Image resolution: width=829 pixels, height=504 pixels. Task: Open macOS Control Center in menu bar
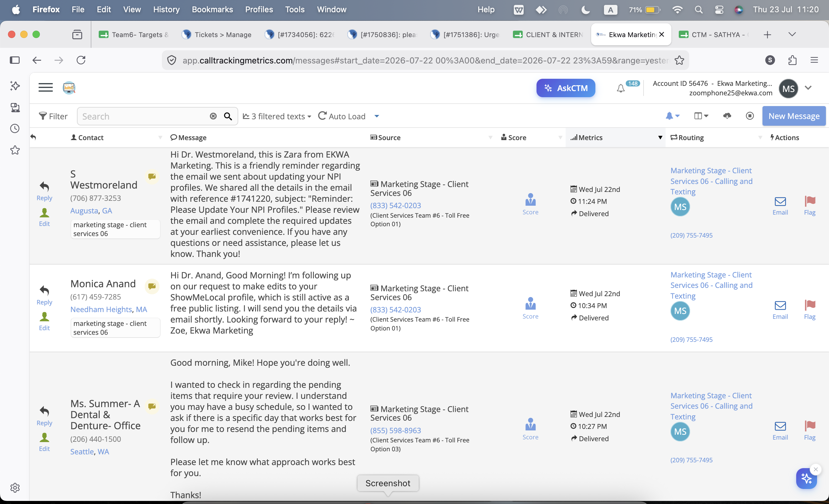click(x=719, y=10)
